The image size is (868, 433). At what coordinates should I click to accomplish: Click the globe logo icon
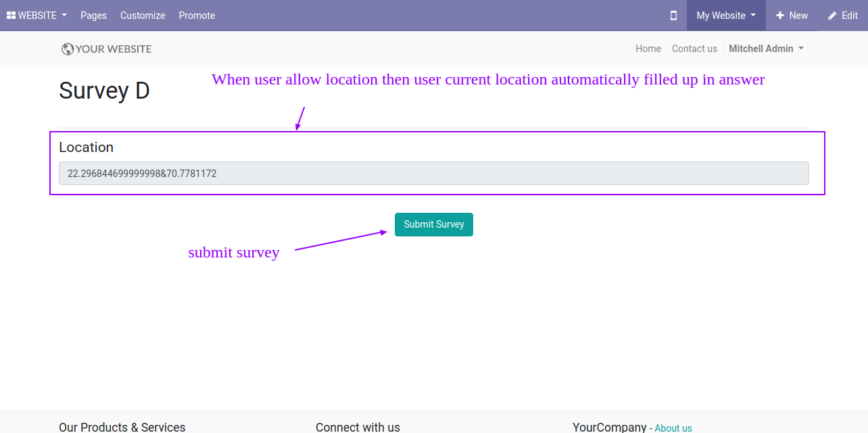click(x=67, y=49)
